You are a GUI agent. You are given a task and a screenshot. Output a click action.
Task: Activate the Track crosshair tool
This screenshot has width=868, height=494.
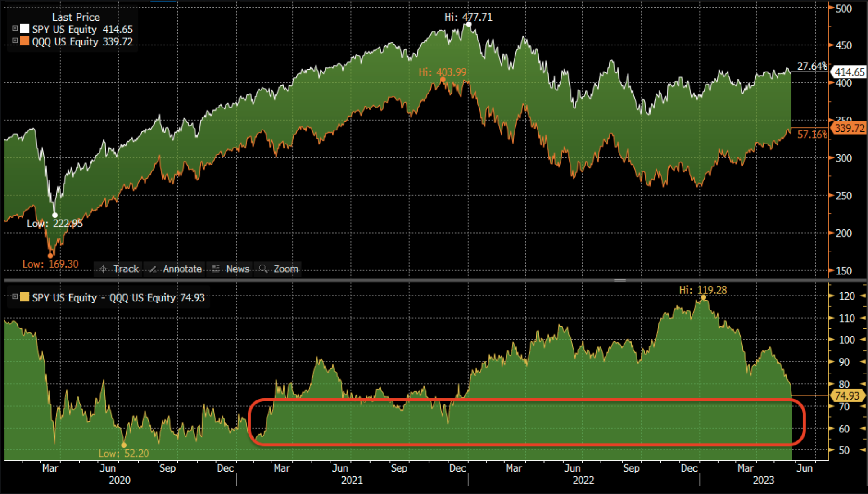tap(119, 269)
